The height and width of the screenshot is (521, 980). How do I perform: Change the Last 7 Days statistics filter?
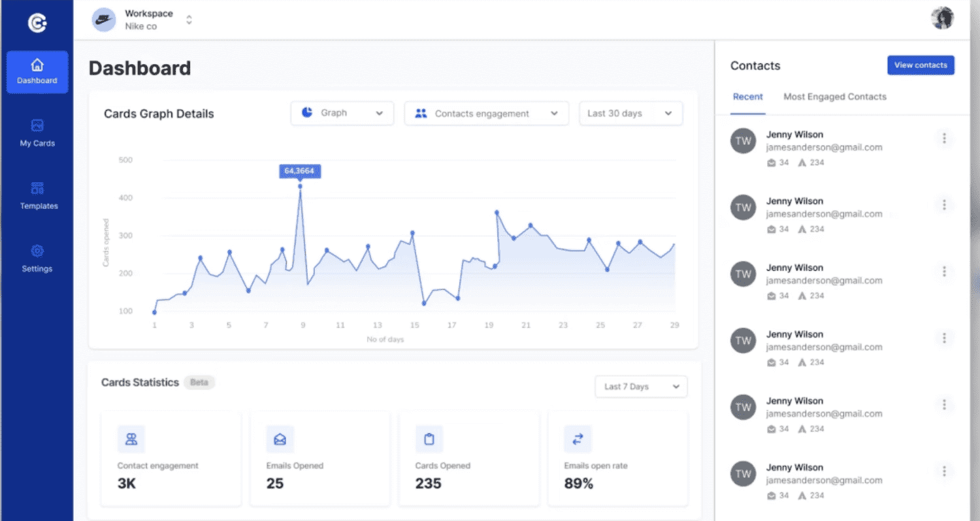click(641, 387)
